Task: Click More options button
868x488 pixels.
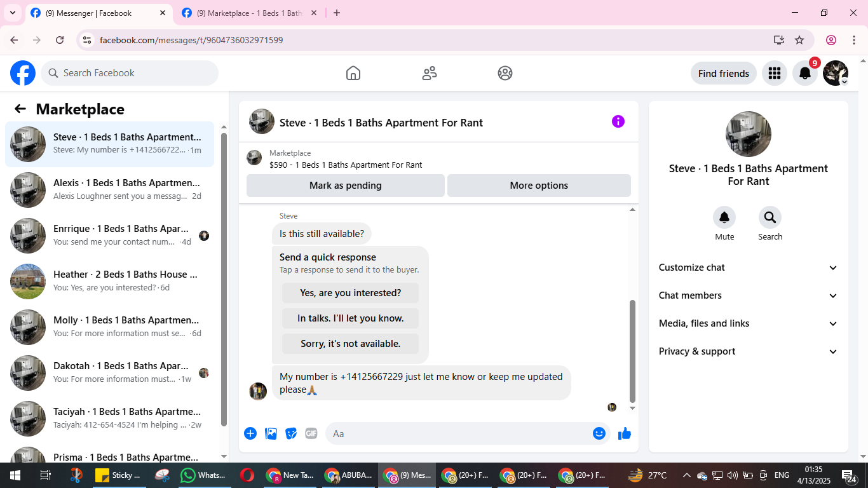Action: (x=539, y=186)
